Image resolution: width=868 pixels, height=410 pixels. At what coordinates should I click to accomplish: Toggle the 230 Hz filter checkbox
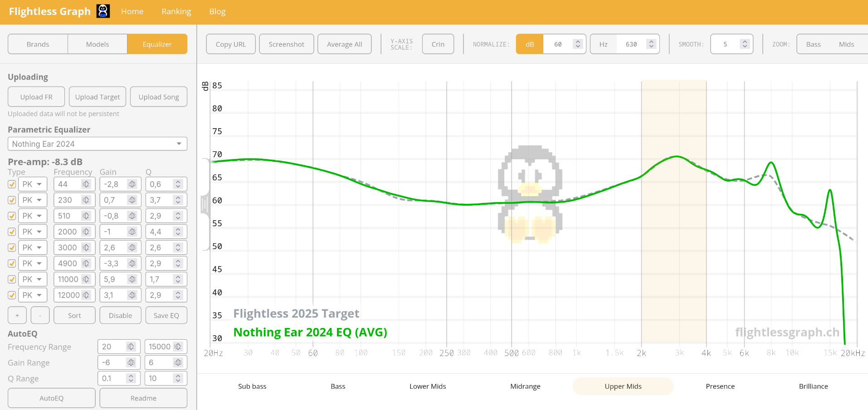click(x=12, y=200)
